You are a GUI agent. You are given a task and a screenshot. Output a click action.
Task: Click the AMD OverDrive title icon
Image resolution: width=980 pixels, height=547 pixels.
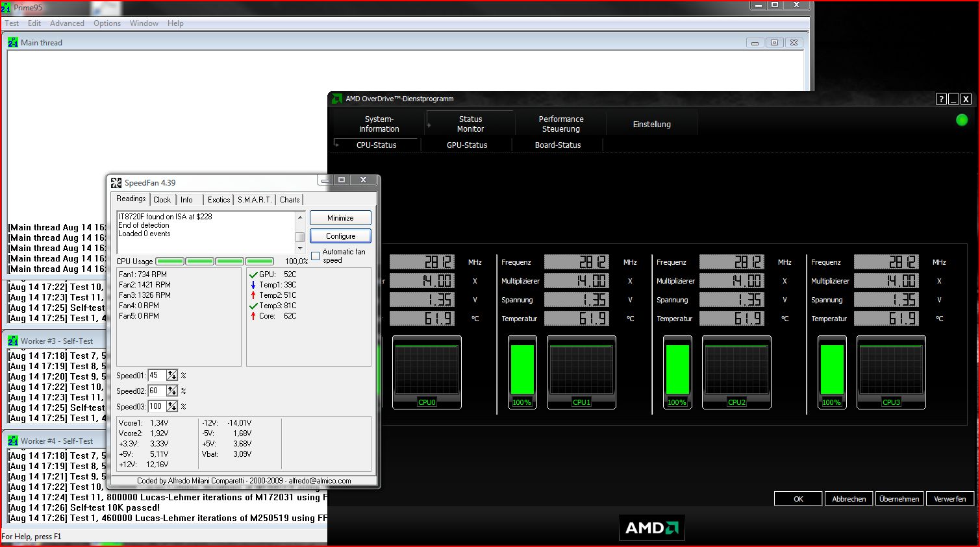click(337, 99)
